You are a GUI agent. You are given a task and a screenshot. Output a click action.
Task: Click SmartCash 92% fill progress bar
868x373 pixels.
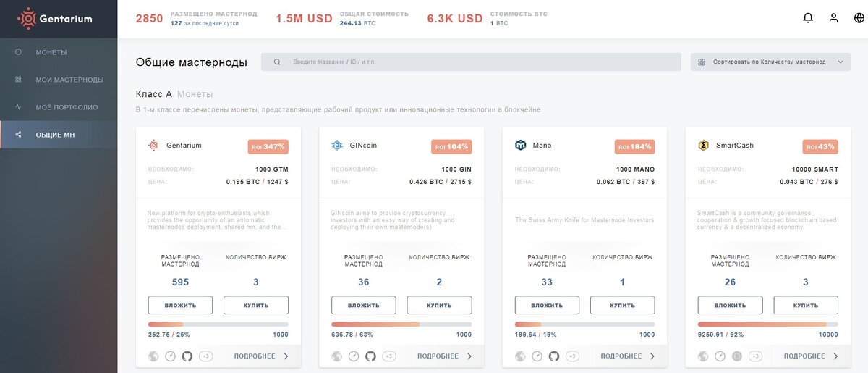point(768,324)
